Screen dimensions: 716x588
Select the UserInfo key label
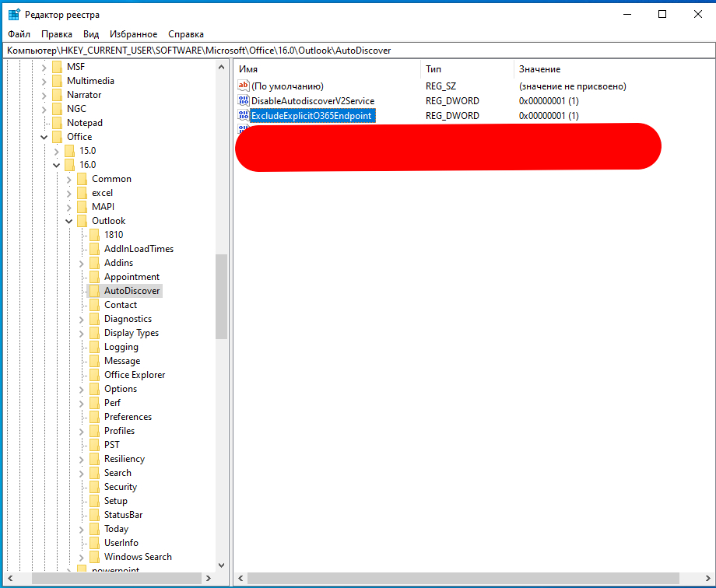click(121, 543)
